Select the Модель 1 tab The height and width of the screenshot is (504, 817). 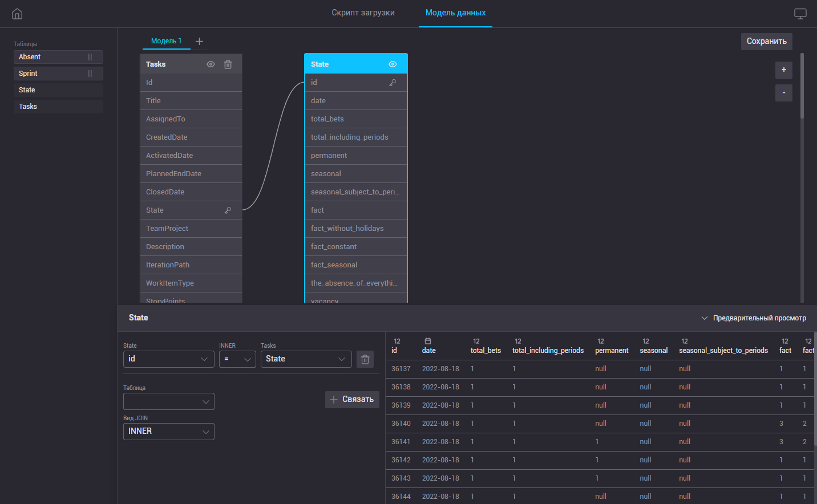[166, 41]
